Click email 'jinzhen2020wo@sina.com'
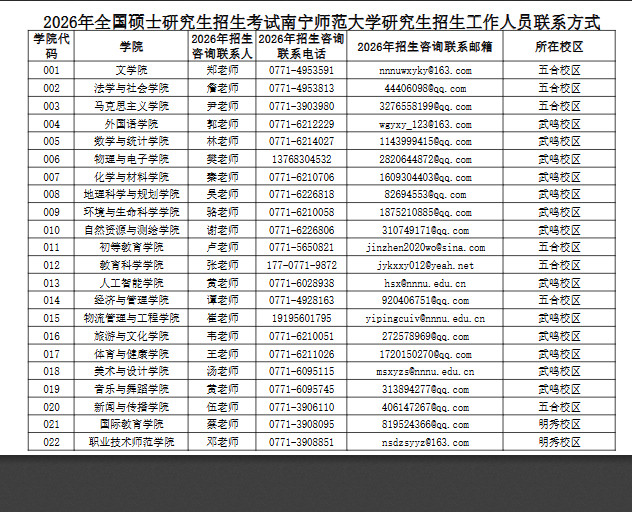 (425, 248)
